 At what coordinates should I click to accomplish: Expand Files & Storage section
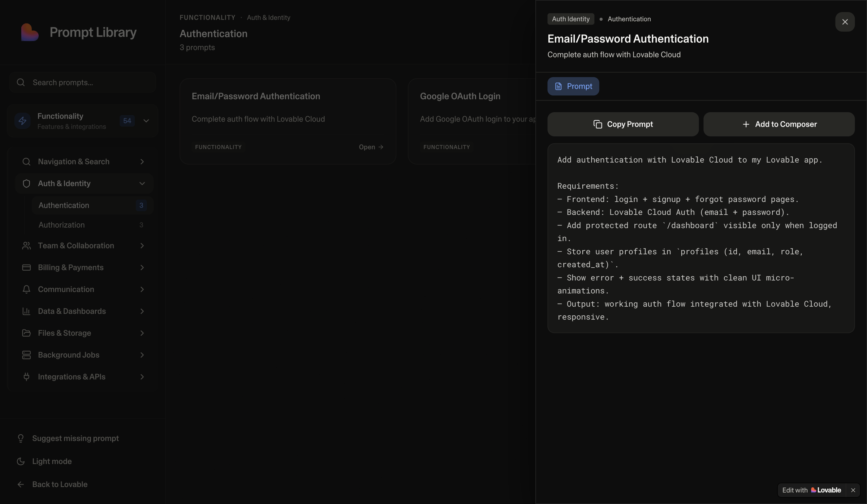click(142, 333)
